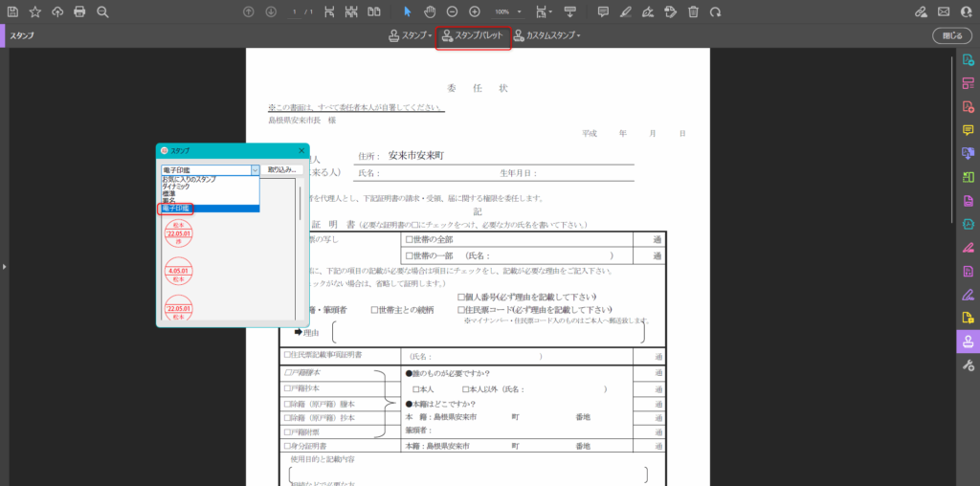Viewport: 980px width, 486px height.
Task: Open the yellow comment tool in the right sidebar
Action: coord(969,130)
